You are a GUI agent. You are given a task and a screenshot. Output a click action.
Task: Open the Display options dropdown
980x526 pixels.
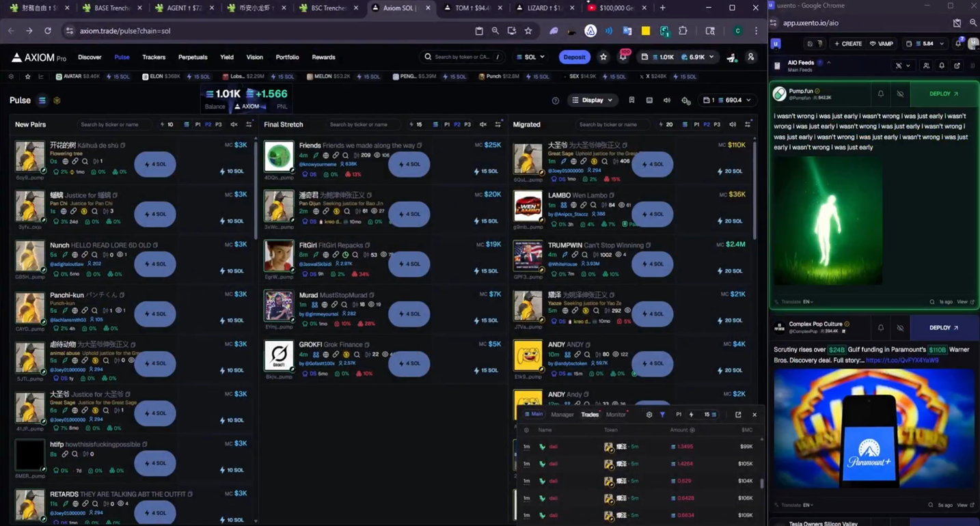point(592,100)
